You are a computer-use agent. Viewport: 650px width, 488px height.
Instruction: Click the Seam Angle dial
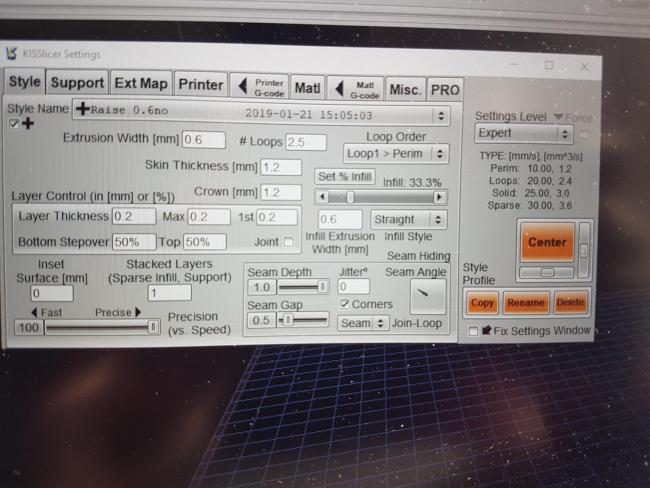pyautogui.click(x=428, y=296)
